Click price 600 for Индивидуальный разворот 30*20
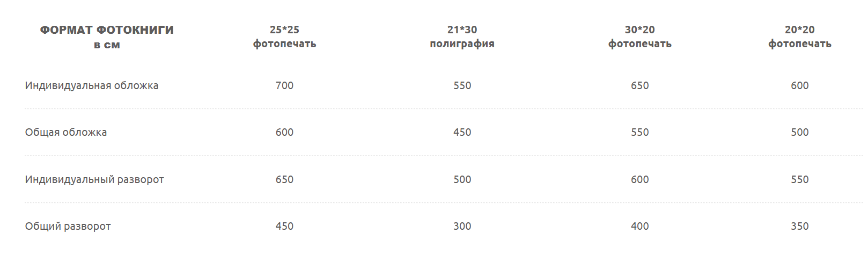The height and width of the screenshot is (262, 868). click(639, 179)
